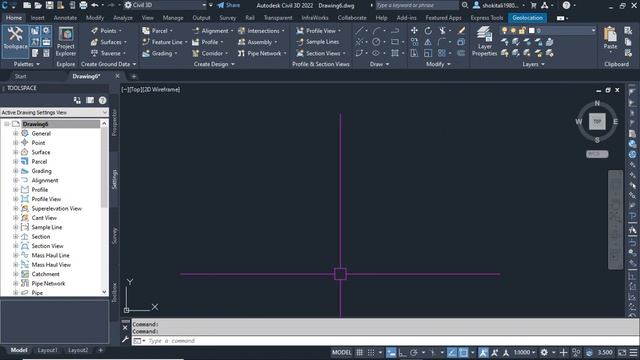Select the Mirror tool in Modify panel
This screenshot has width=640, height=360.
coord(428,42)
